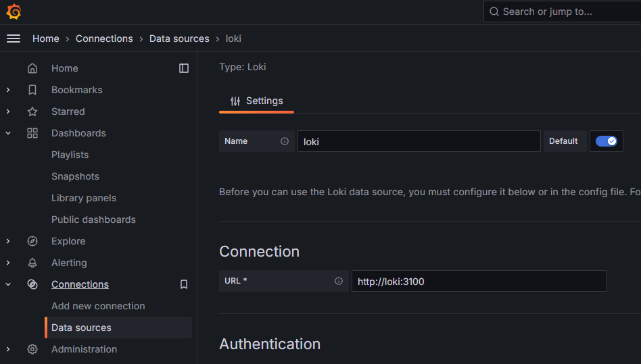
Task: Open Home in the sidebar
Action: [x=65, y=68]
